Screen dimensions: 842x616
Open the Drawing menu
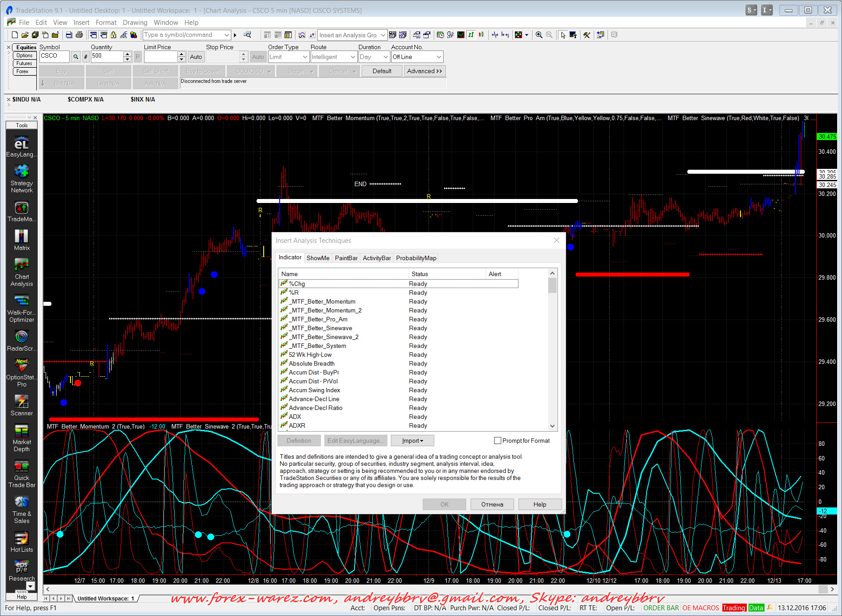coord(135,23)
